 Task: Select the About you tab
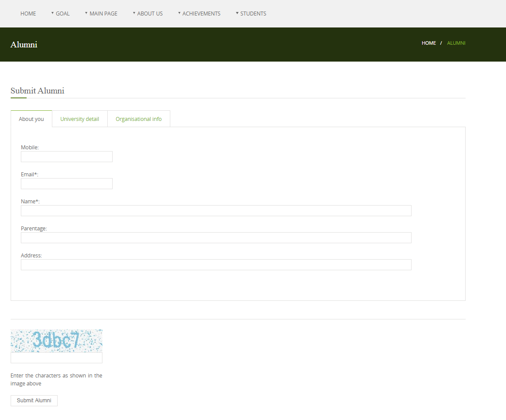click(x=31, y=119)
